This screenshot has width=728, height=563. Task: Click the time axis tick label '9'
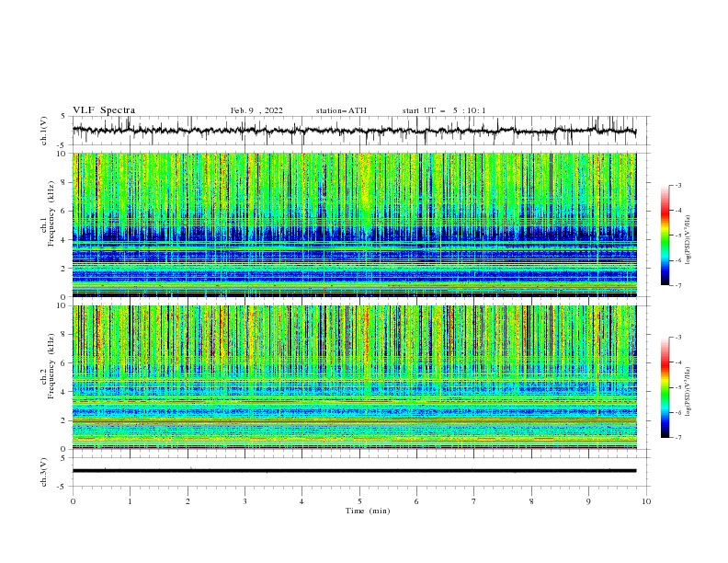point(588,501)
